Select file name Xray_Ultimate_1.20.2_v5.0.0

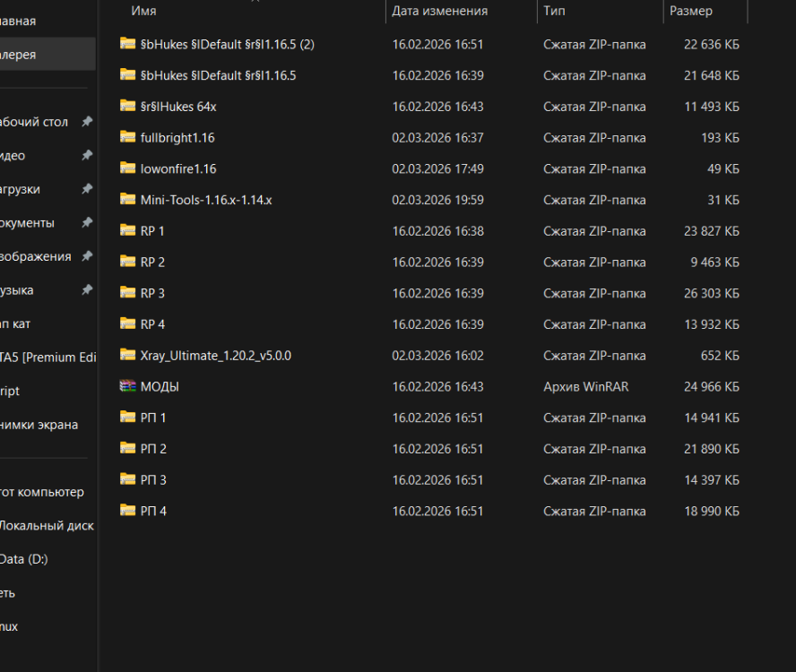pyautogui.click(x=216, y=356)
